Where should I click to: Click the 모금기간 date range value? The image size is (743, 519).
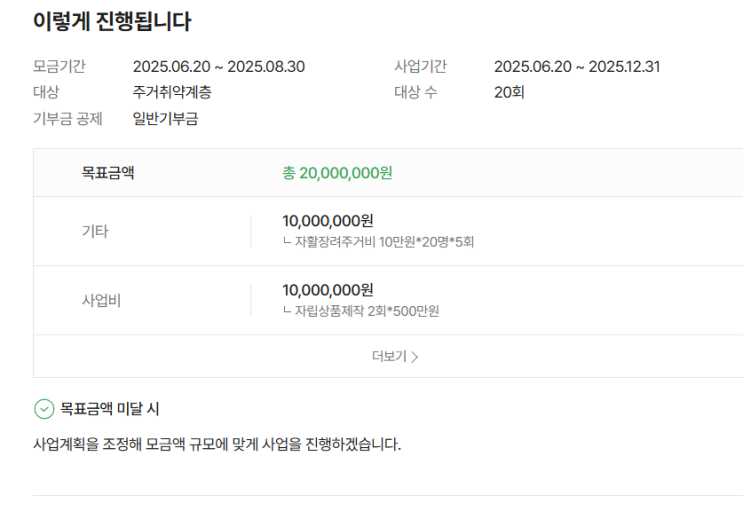click(219, 67)
